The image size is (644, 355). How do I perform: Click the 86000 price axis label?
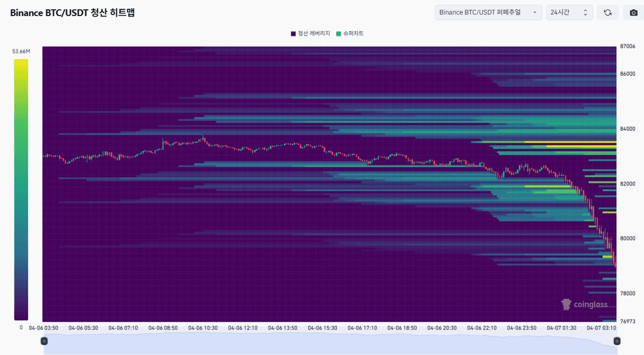[627, 74]
